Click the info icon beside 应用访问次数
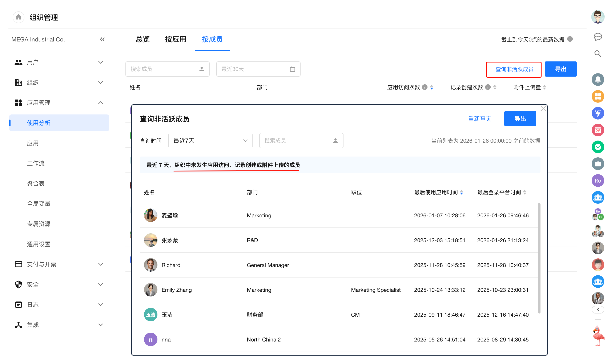The width and height of the screenshot is (615, 364). point(425,87)
